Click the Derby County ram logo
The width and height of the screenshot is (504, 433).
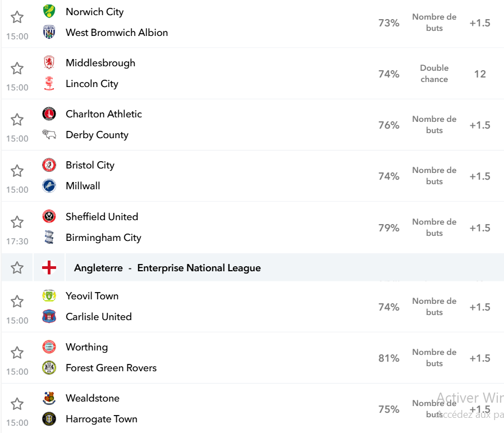click(49, 134)
